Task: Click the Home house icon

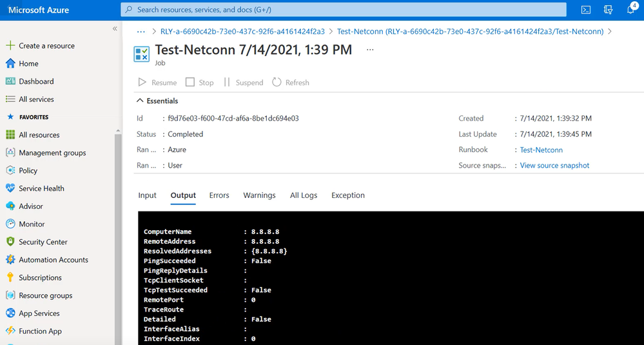Action: point(10,63)
